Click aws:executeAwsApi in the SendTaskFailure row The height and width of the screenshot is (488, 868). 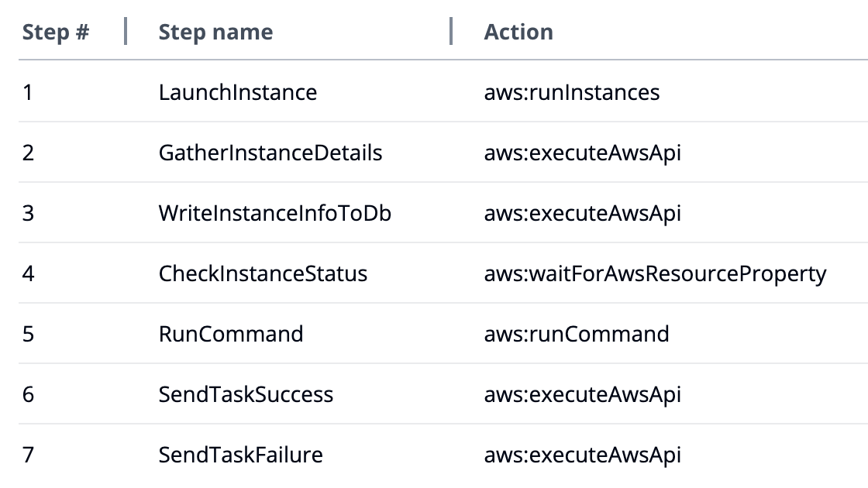(x=583, y=455)
